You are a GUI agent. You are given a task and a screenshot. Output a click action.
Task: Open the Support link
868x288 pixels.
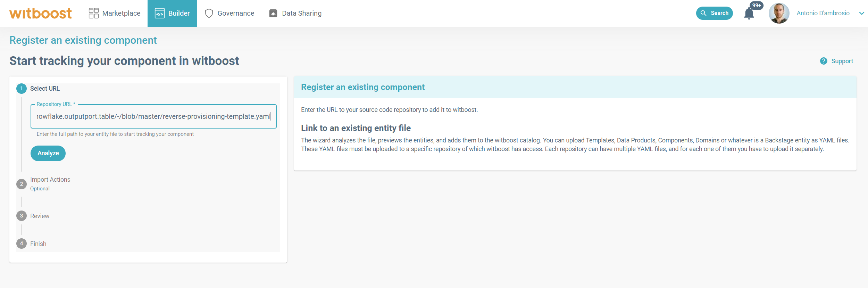842,61
